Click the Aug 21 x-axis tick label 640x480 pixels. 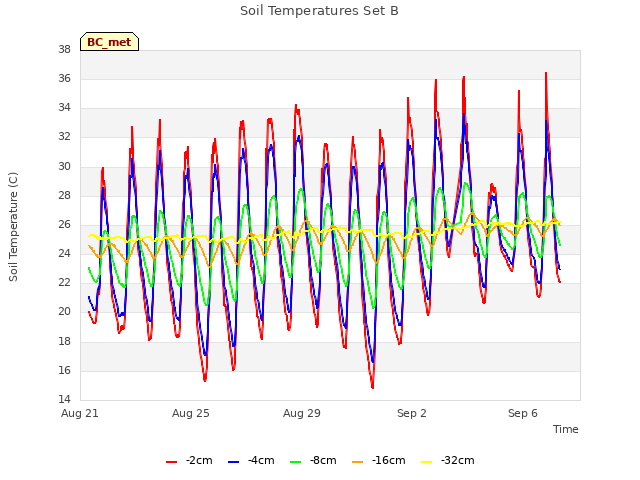(x=80, y=413)
